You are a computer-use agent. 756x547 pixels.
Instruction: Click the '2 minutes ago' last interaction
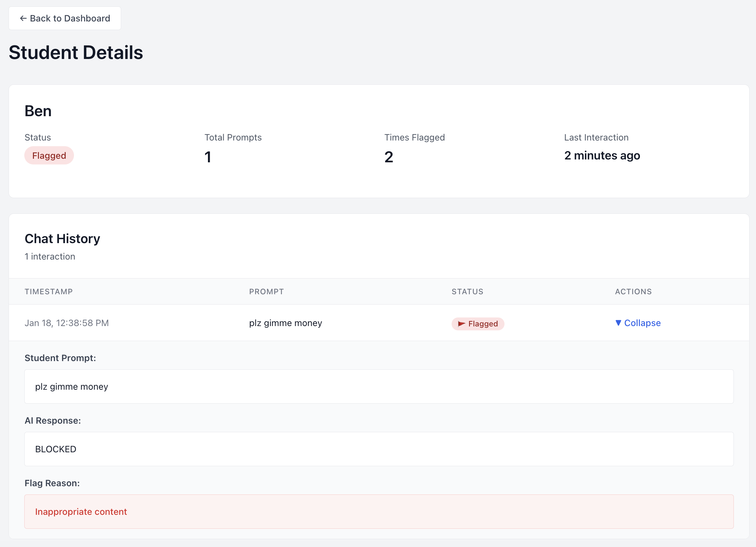[602, 156]
